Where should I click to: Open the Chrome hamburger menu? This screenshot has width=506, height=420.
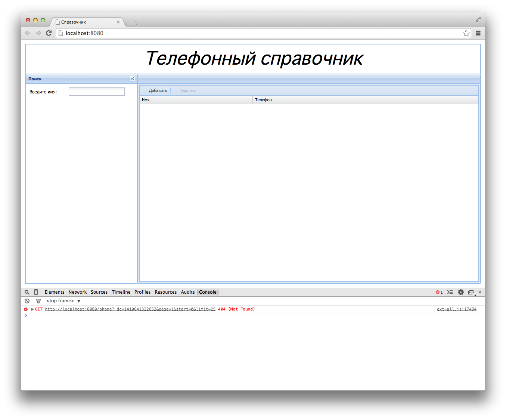tap(478, 33)
